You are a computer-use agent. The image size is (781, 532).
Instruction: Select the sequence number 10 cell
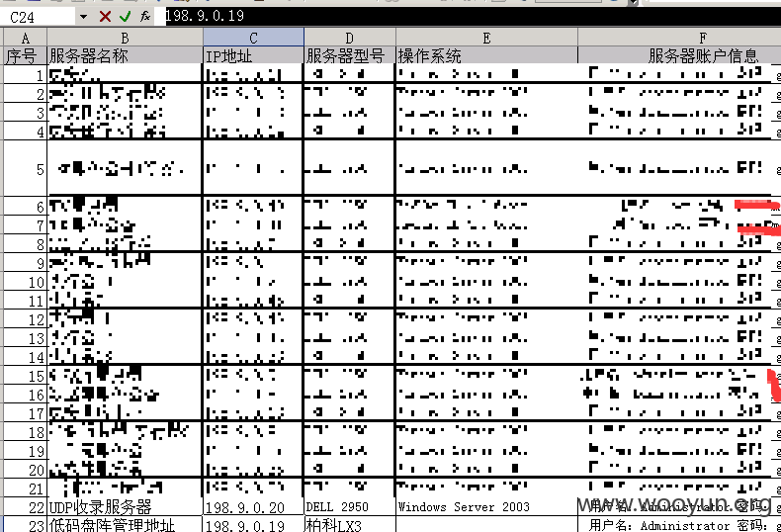(x=26, y=282)
